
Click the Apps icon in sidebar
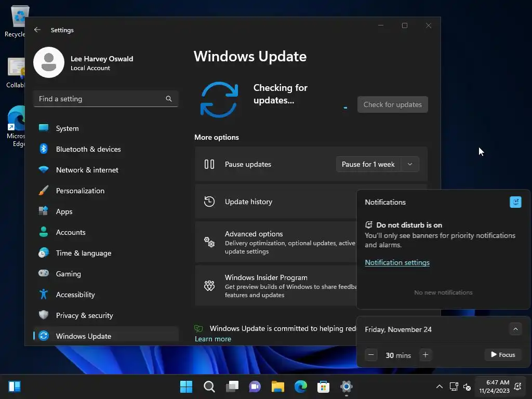coord(44,211)
